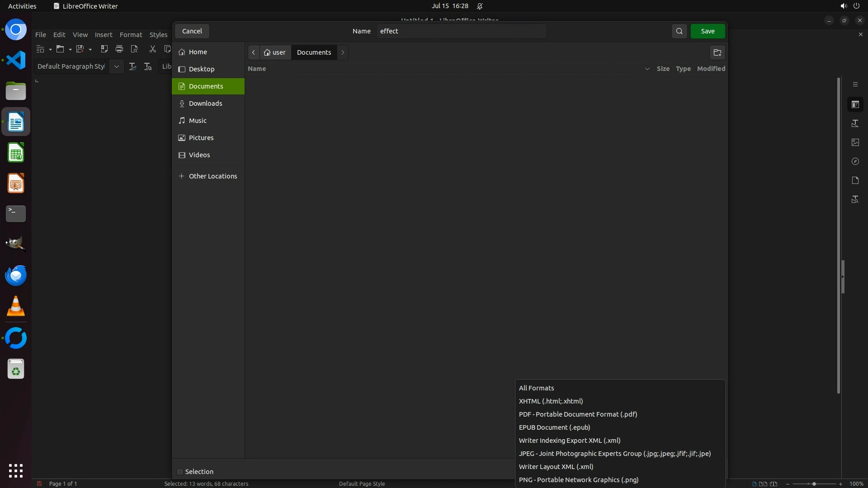The image size is (868, 488).
Task: Click the Update Selected Style icon
Action: 133,66
